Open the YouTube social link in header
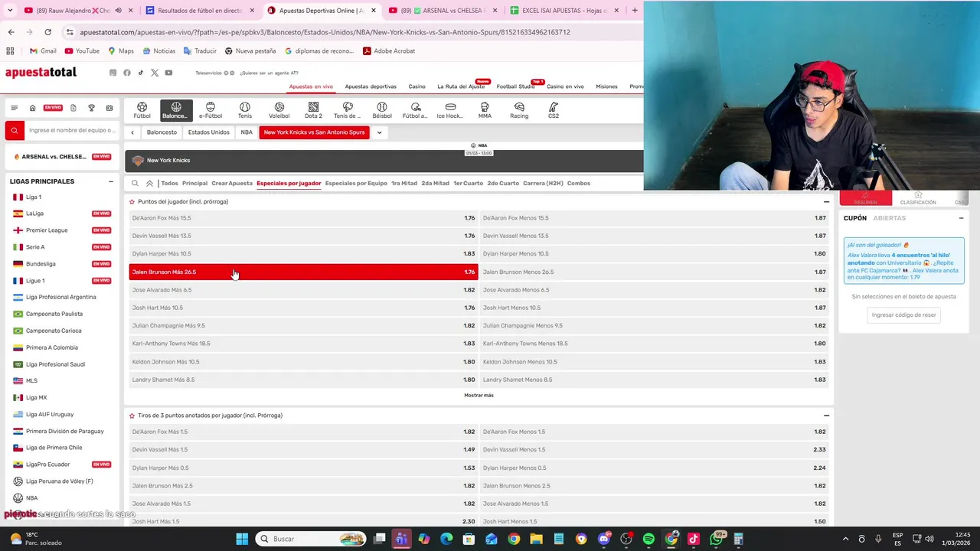 pyautogui.click(x=168, y=73)
